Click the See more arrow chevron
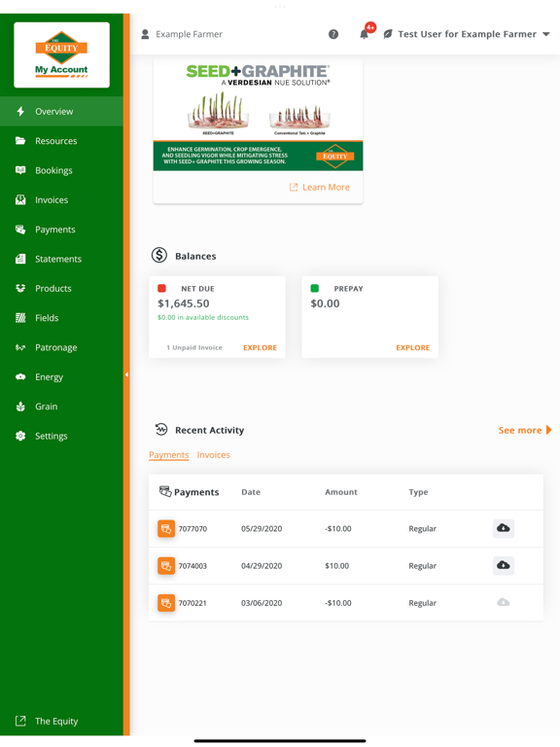 click(x=548, y=430)
